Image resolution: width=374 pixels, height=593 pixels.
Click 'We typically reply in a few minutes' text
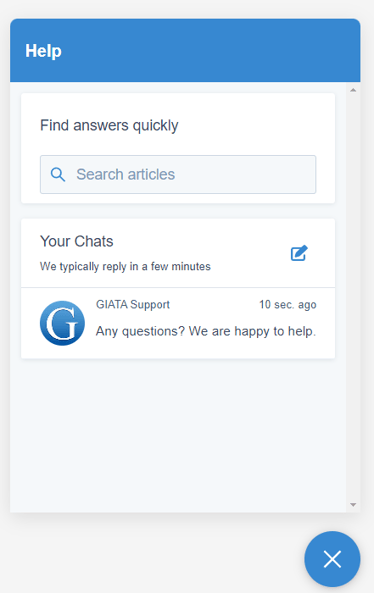pyautogui.click(x=125, y=267)
